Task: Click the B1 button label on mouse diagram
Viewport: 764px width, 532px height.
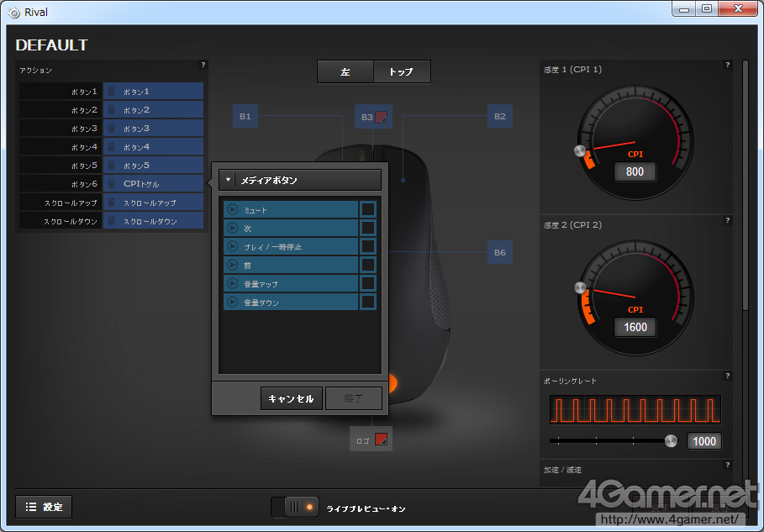Action: coord(245,116)
